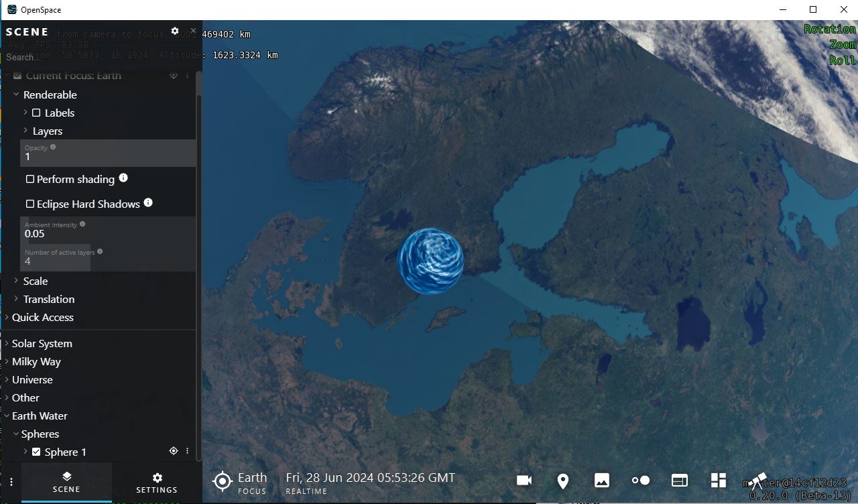Close the OpenSpace window

[x=844, y=9]
